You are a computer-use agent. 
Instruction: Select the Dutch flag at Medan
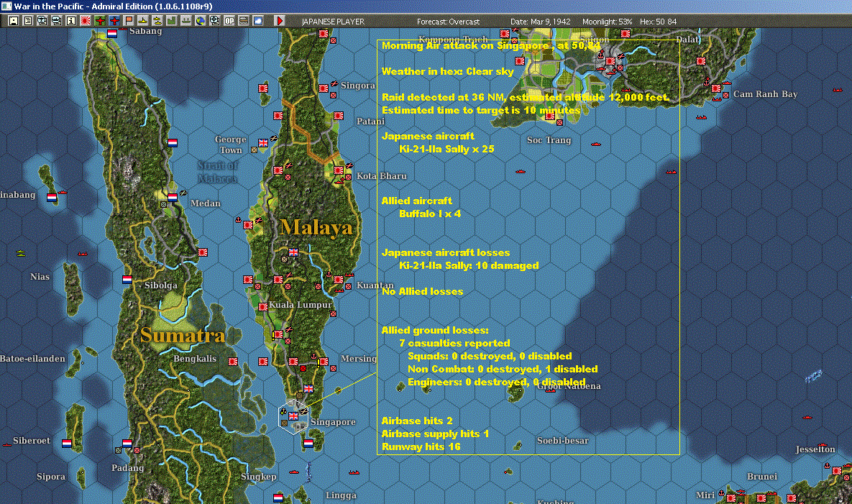pos(173,198)
